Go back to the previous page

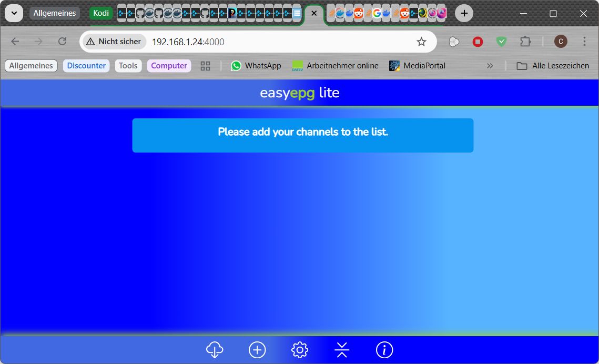pyautogui.click(x=15, y=41)
